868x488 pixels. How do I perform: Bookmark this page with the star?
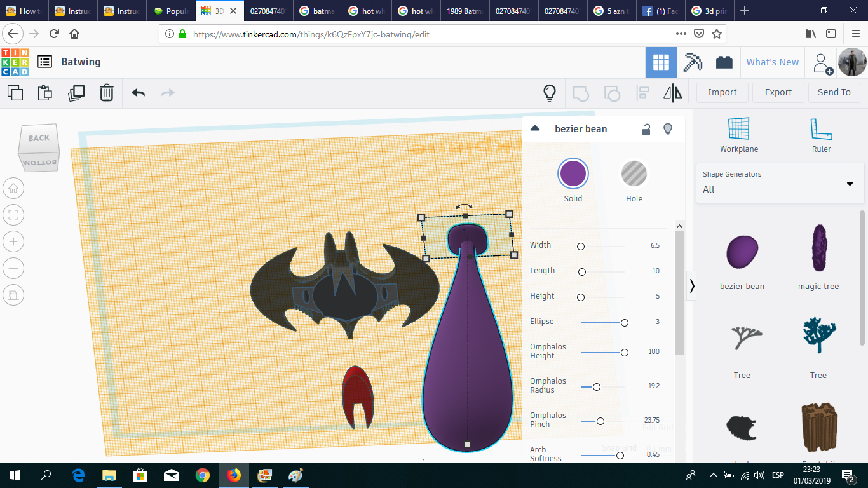point(717,34)
